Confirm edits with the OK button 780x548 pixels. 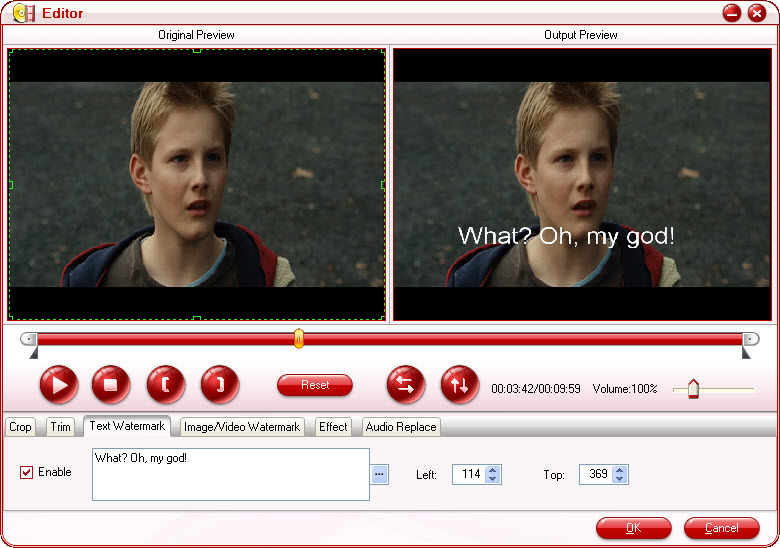point(634,528)
